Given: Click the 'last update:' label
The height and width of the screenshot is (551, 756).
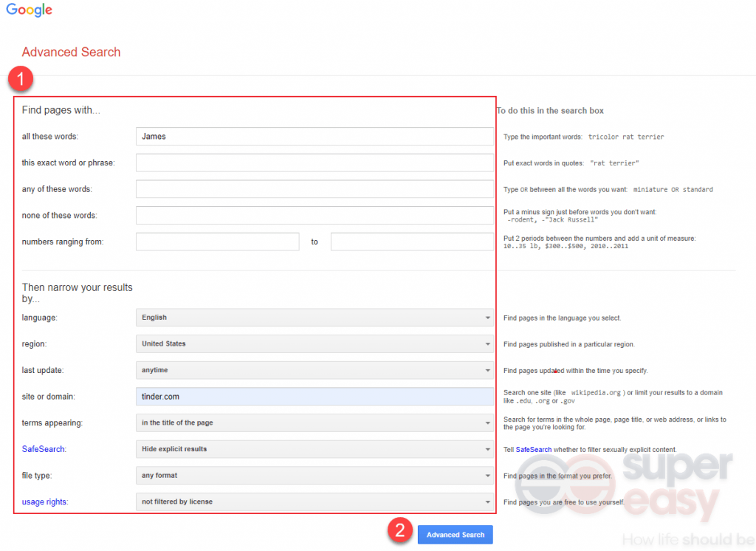Looking at the screenshot, I should pos(42,370).
